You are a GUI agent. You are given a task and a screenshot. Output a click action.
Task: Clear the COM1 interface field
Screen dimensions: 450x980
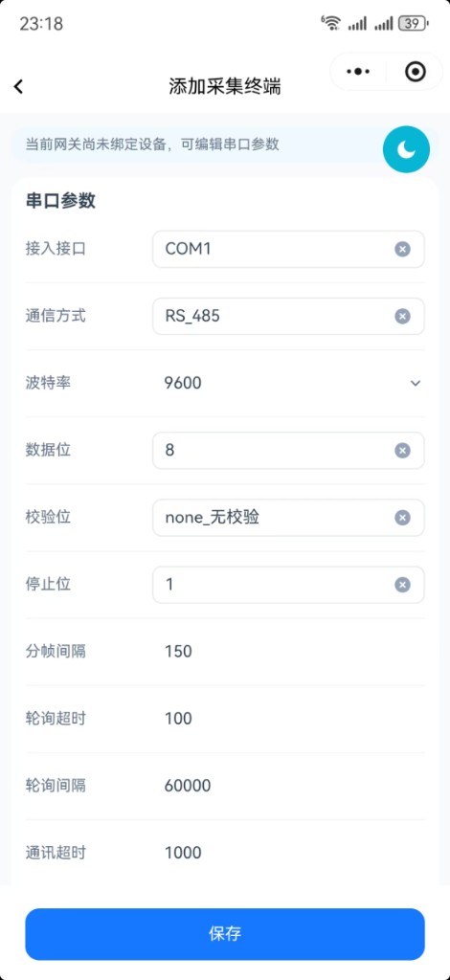pyautogui.click(x=402, y=250)
